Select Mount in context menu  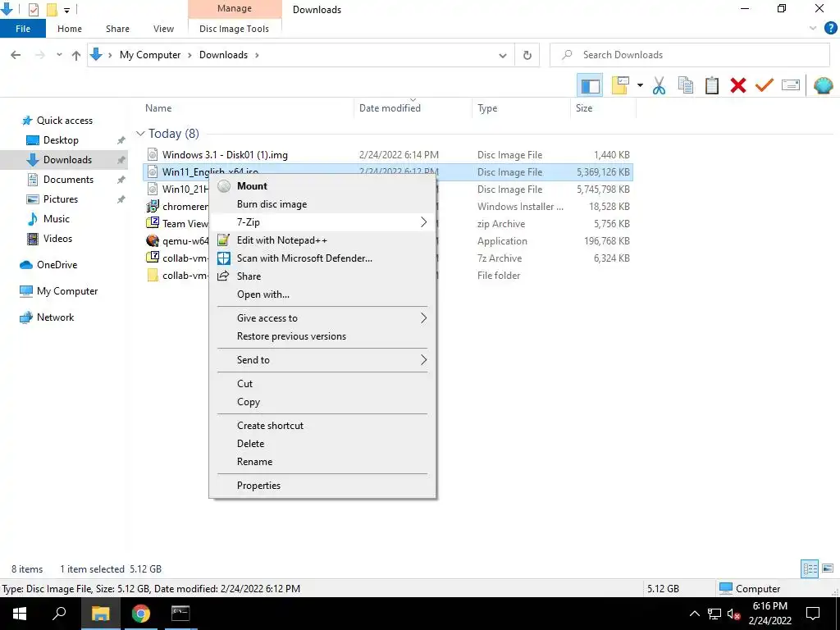322,186
